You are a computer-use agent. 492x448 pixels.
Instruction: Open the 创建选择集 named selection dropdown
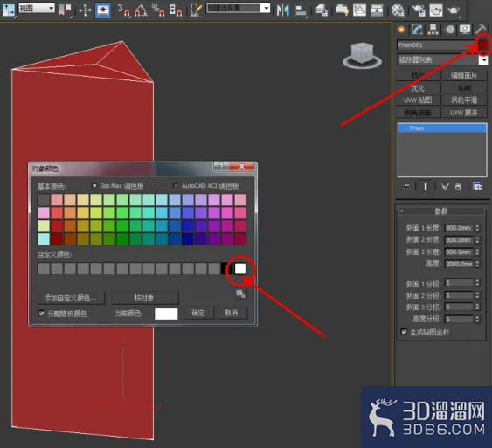pyautogui.click(x=238, y=8)
